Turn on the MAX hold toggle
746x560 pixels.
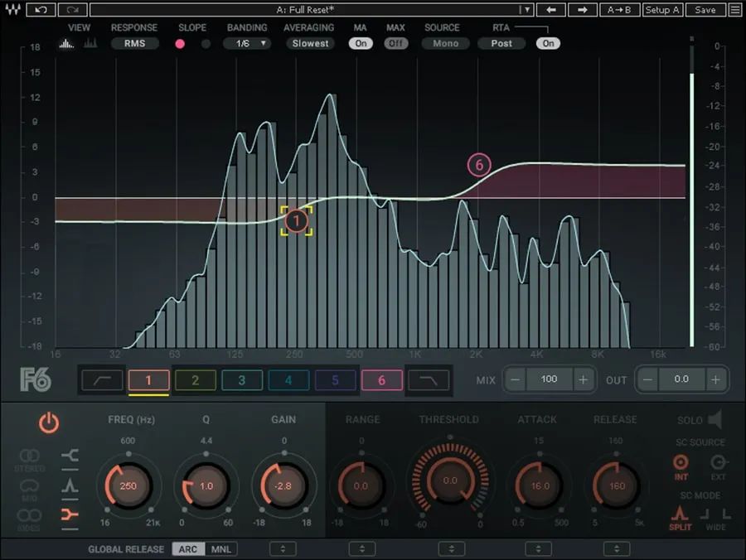[x=396, y=43]
